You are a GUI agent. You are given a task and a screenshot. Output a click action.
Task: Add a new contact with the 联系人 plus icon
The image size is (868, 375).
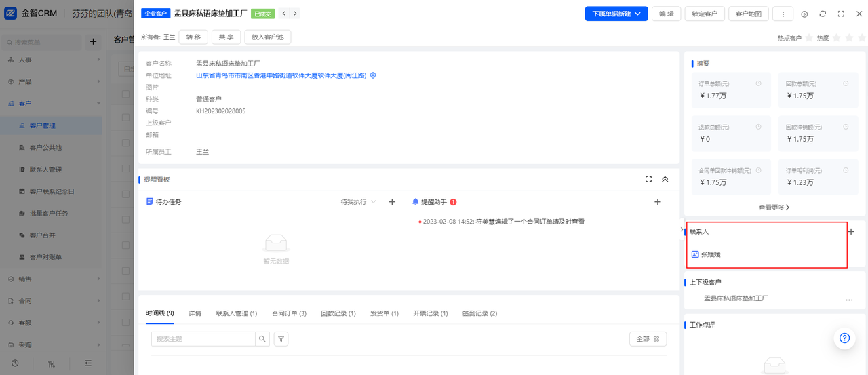pos(851,231)
